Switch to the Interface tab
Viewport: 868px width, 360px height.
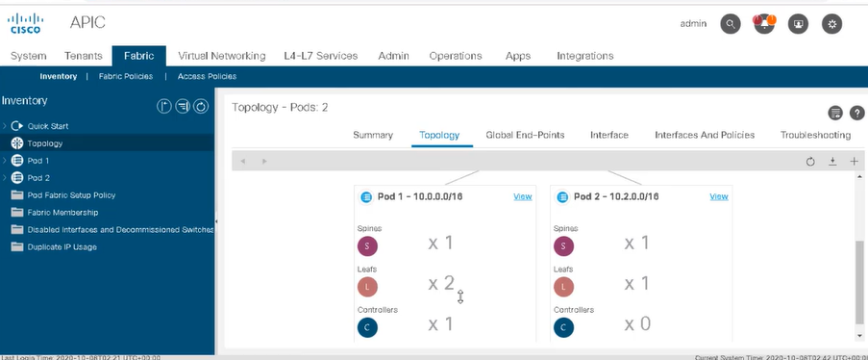point(608,135)
